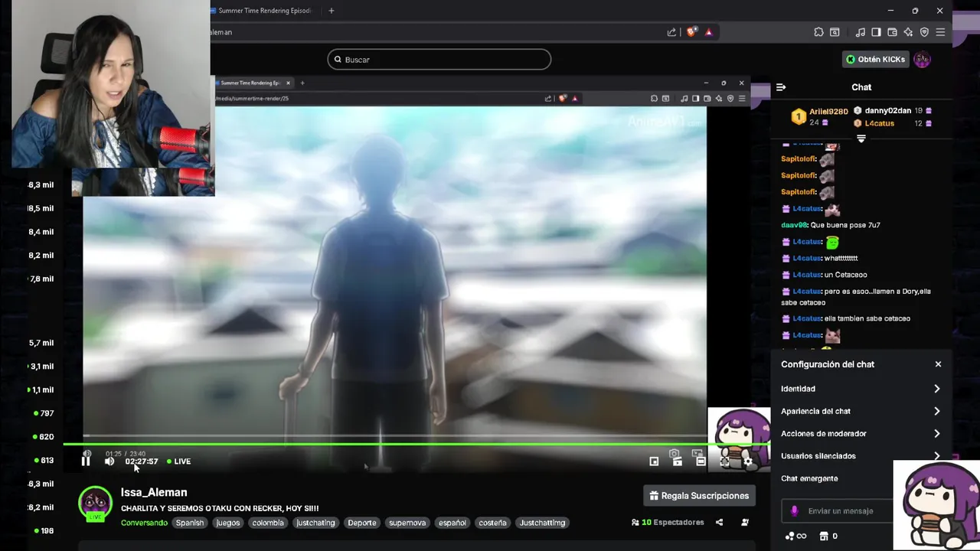Enable theater mode in stream player

coord(701,461)
